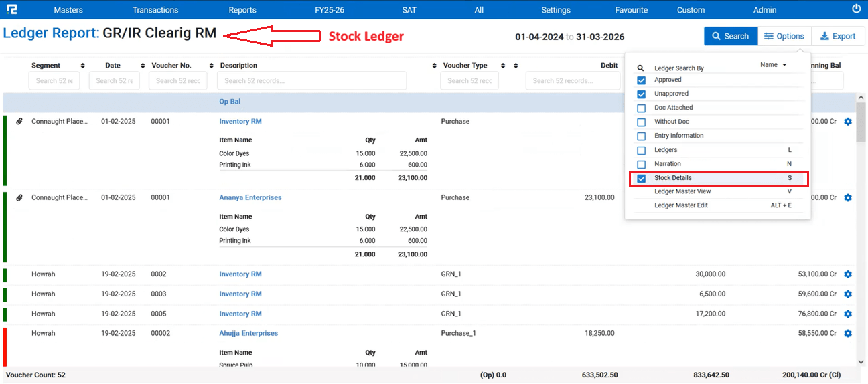Open the FY25-26 menu

330,10
